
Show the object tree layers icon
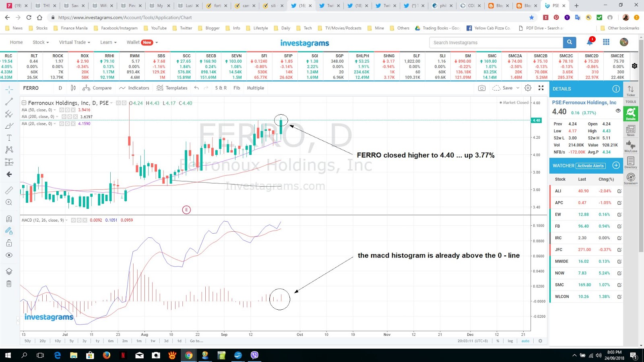(x=9, y=271)
